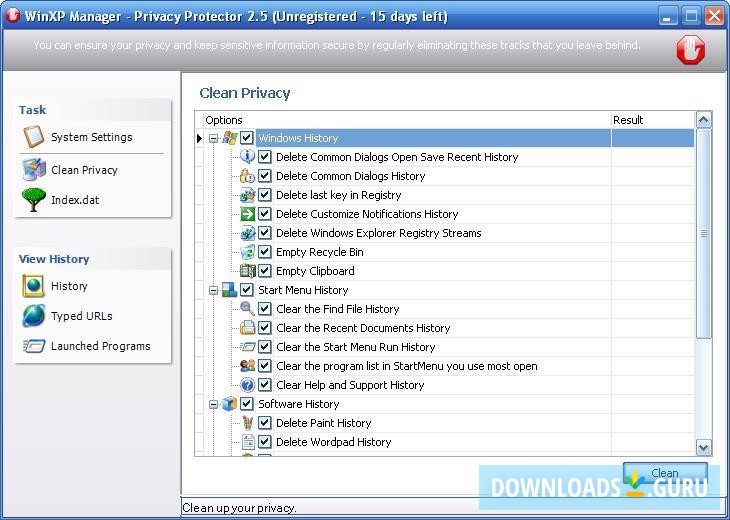Toggle the Empty Clipboard checkbox

coord(264,271)
